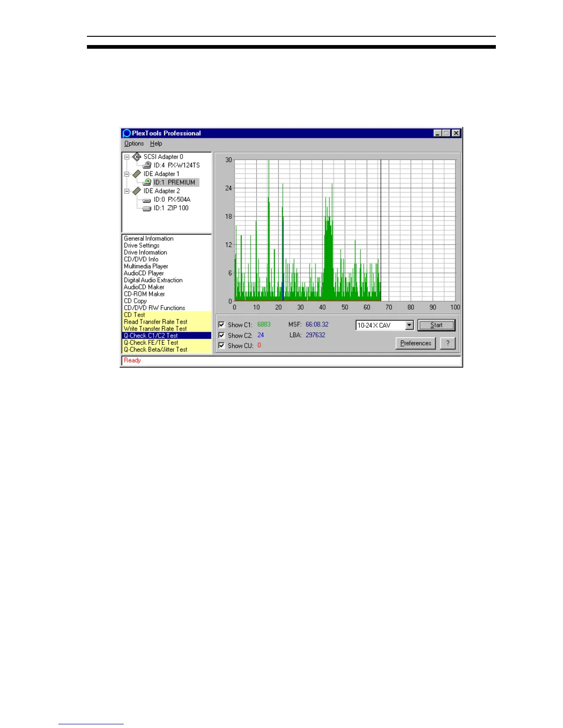This screenshot has height=728, width=563.
Task: Select Read Transfer Rate Test
Action: click(155, 322)
